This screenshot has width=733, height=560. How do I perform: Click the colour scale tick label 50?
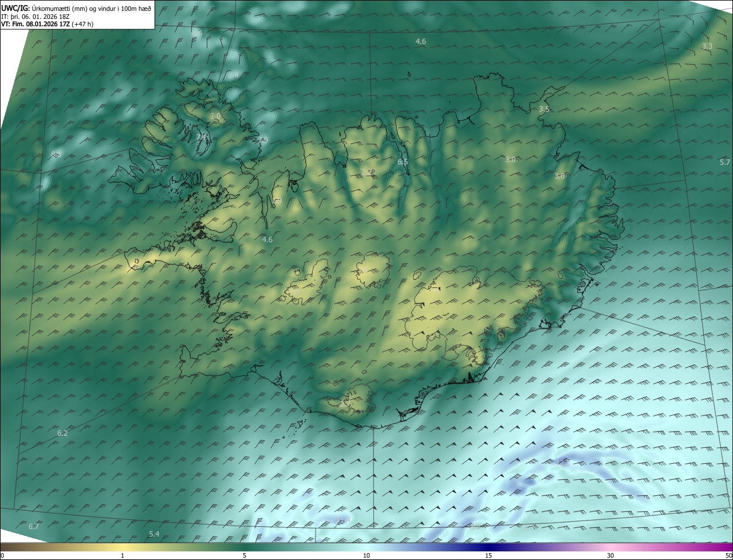pyautogui.click(x=728, y=555)
